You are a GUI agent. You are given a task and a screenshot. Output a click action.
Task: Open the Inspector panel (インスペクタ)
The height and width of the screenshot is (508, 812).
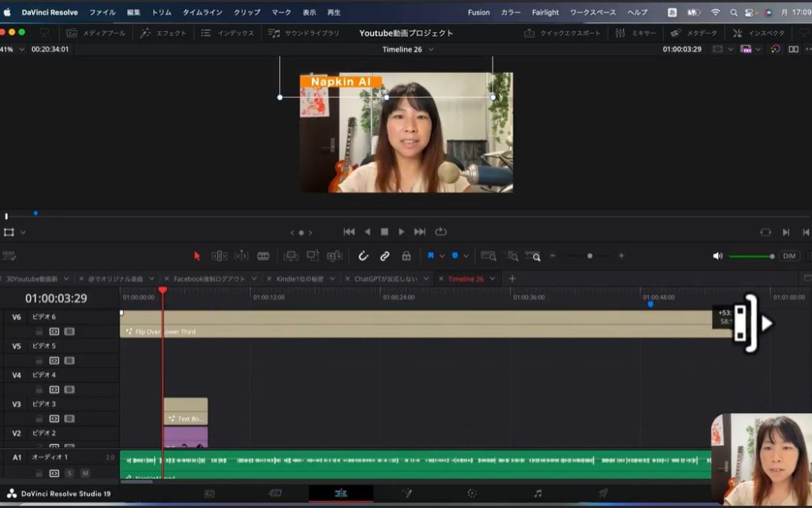[x=759, y=33]
